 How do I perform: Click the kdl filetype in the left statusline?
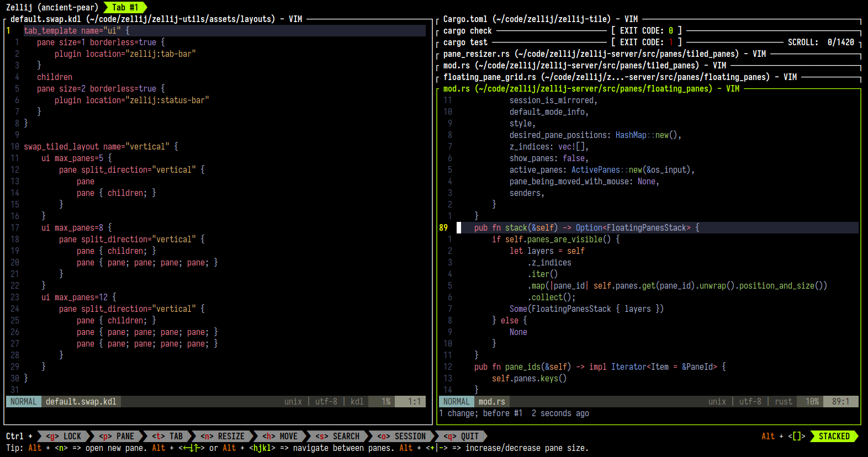pos(357,401)
